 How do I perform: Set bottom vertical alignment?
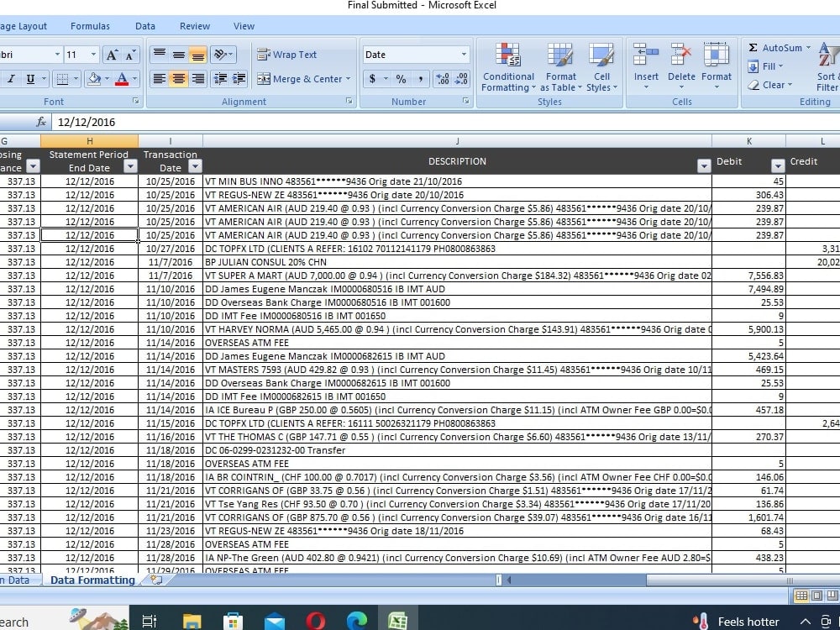pos(197,54)
